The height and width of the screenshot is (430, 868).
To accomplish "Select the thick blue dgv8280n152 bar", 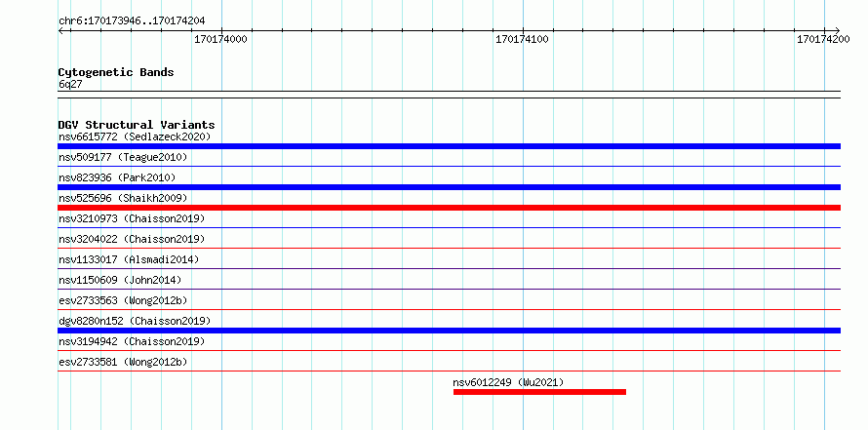I will [449, 331].
